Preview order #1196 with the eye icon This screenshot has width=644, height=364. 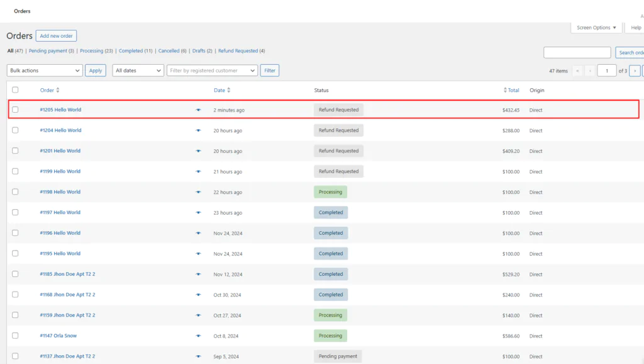click(198, 233)
